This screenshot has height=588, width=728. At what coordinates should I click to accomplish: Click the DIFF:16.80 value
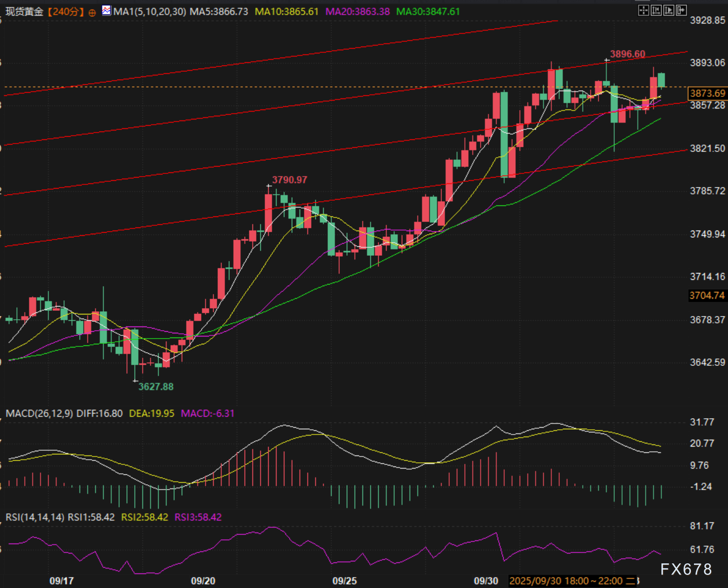click(x=100, y=413)
